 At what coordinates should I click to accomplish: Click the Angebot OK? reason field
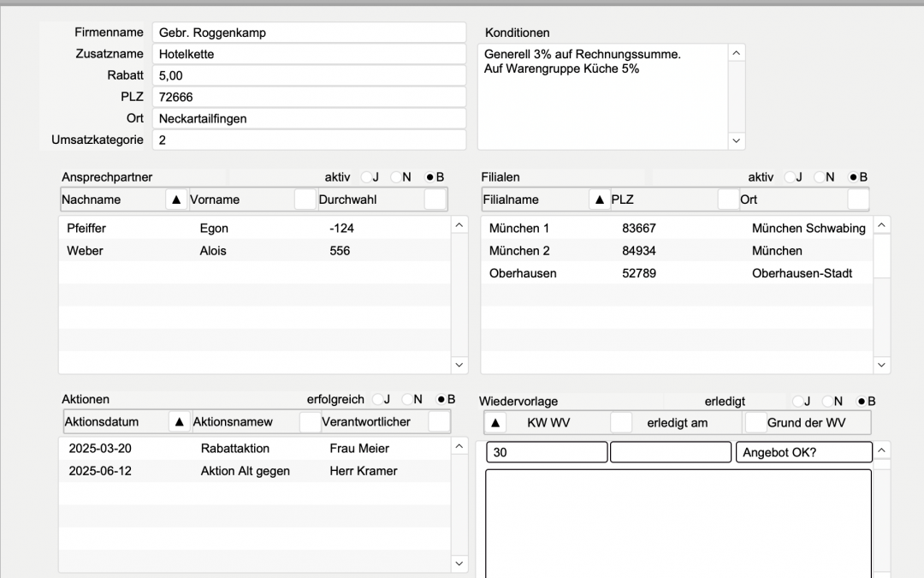pyautogui.click(x=803, y=452)
